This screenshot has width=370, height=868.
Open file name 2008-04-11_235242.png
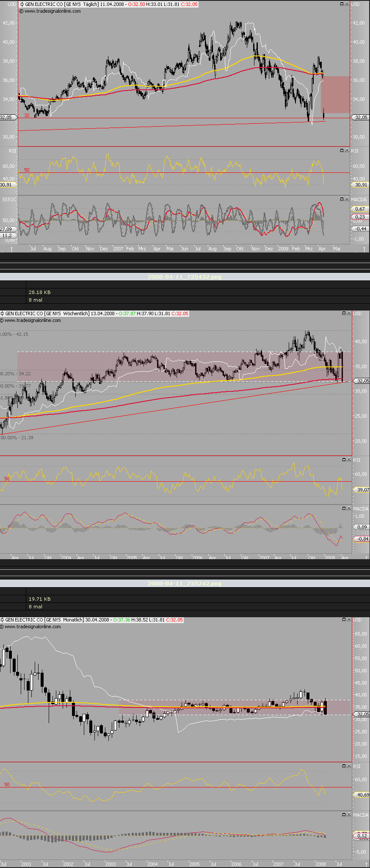(184, 583)
